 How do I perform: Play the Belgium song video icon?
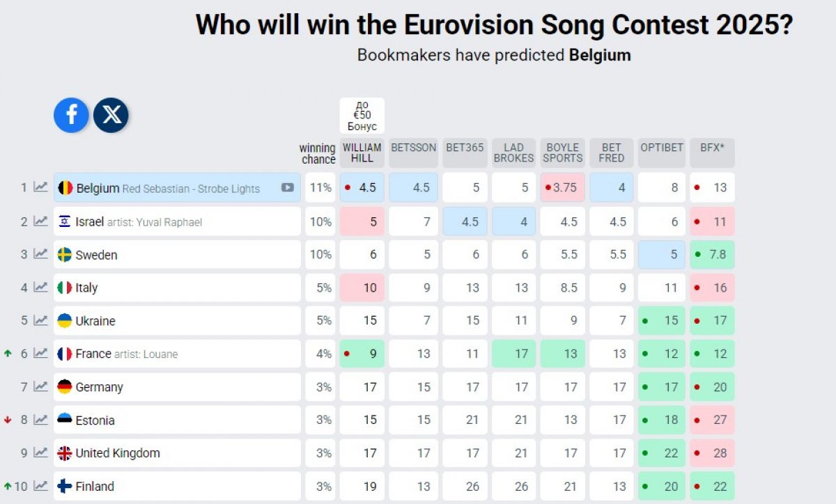pos(288,188)
